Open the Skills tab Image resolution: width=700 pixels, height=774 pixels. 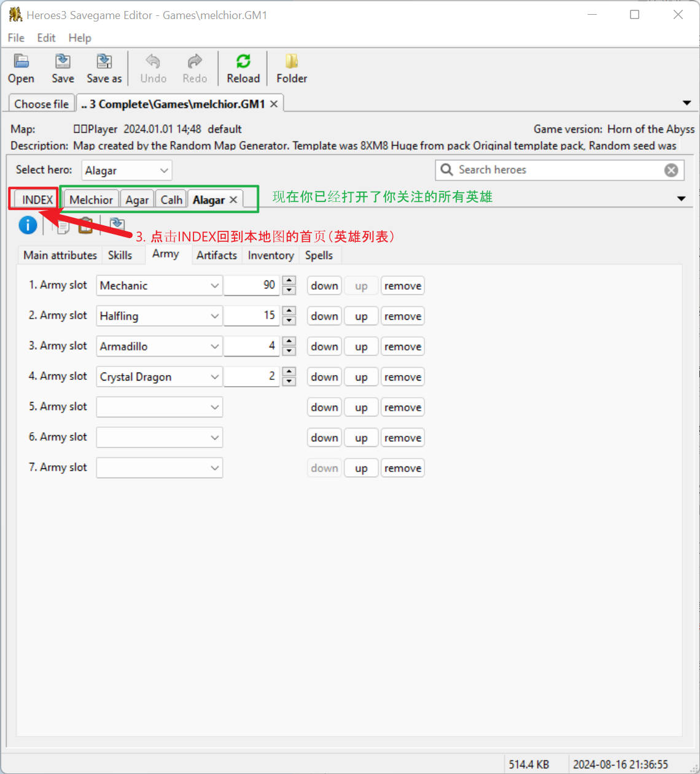120,255
